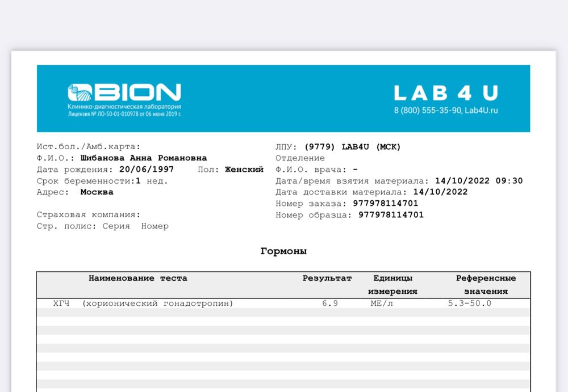
Task: Click the 'Референсные значения' column header
Action: tap(486, 285)
